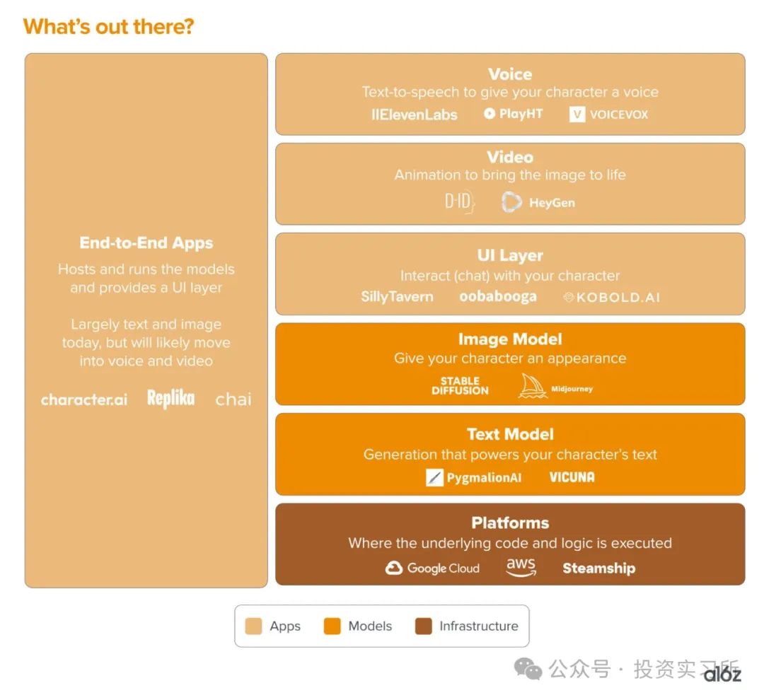
Task: Click the Midjourney sailboat logo
Action: [533, 386]
